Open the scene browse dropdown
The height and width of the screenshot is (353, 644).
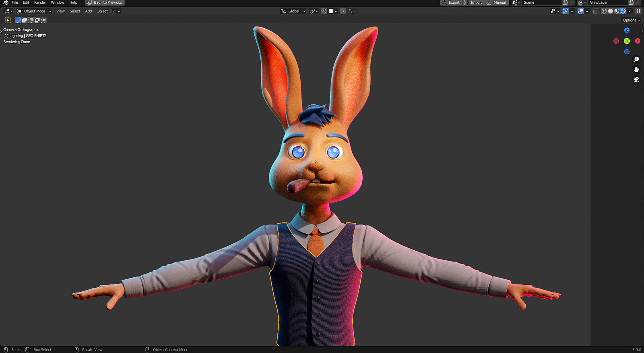coord(516,2)
